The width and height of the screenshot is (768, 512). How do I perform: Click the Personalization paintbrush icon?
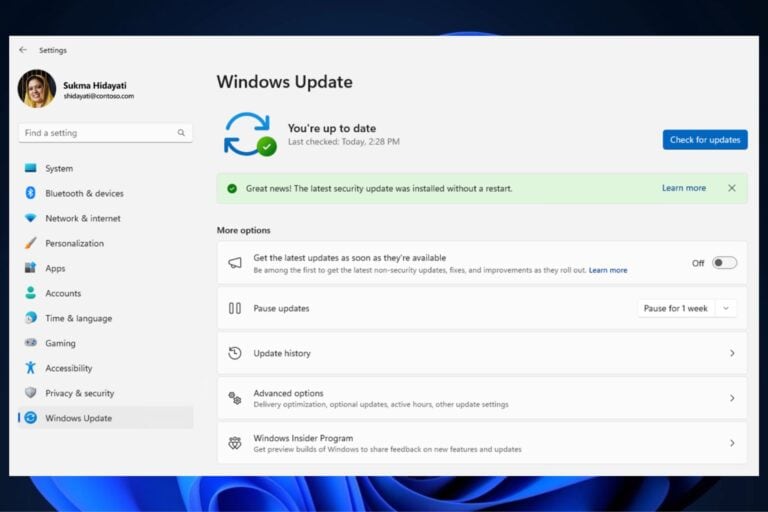(x=30, y=243)
